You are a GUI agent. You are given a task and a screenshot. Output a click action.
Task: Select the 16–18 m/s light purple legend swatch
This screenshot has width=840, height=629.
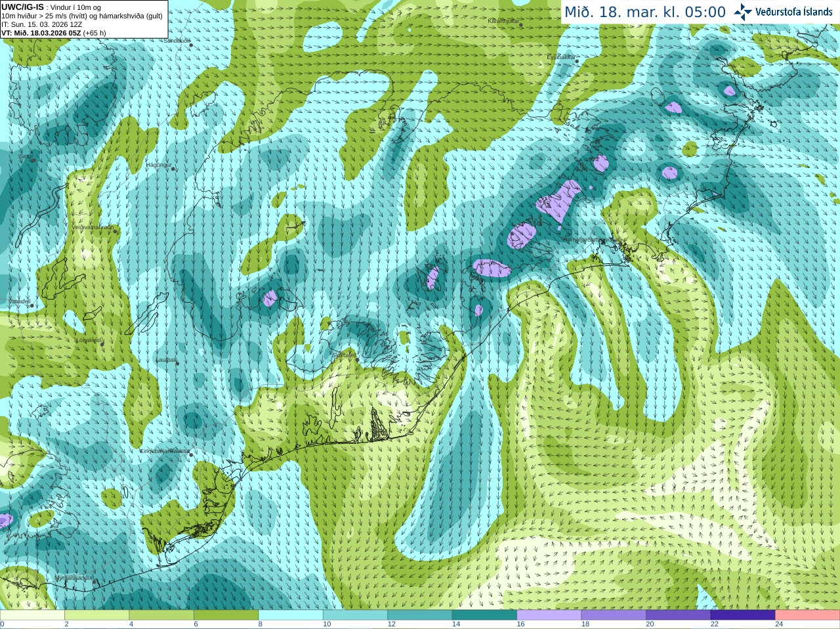click(549, 615)
